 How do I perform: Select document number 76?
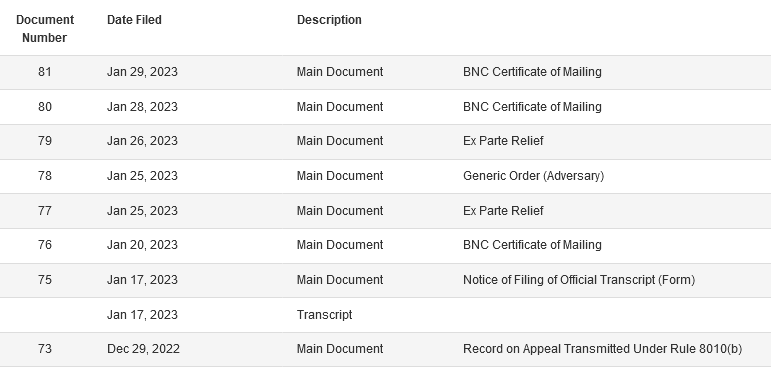click(x=45, y=245)
